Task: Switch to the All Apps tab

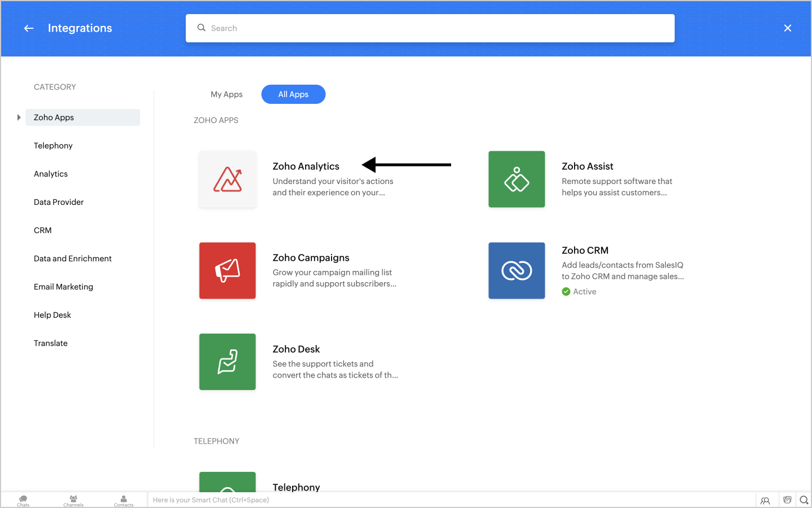Action: pyautogui.click(x=293, y=94)
